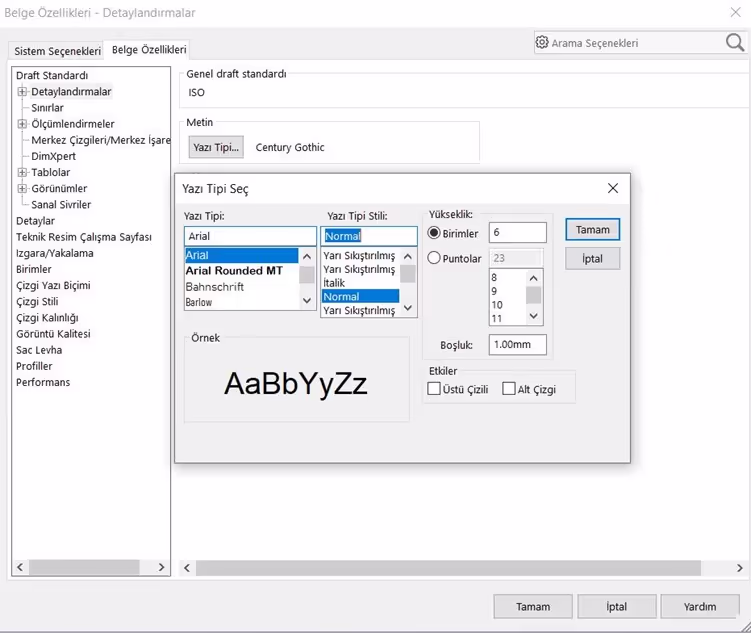Select point size 10
The height and width of the screenshot is (633, 751).
(x=497, y=305)
